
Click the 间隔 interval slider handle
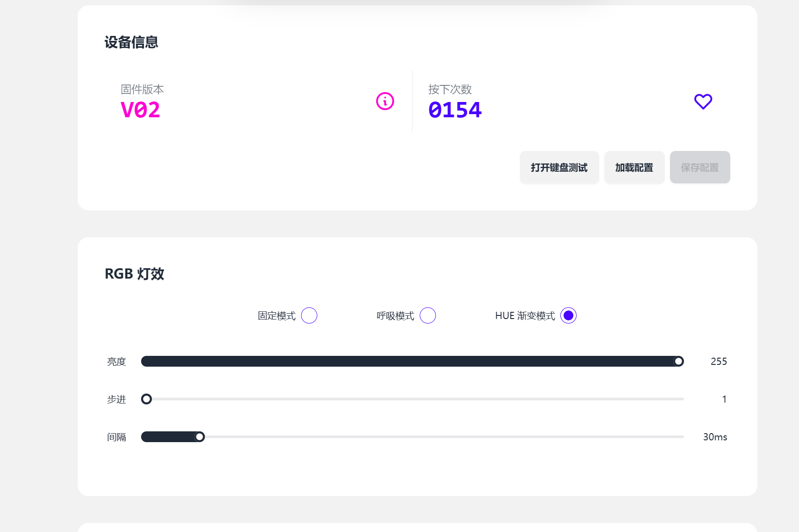pos(200,437)
